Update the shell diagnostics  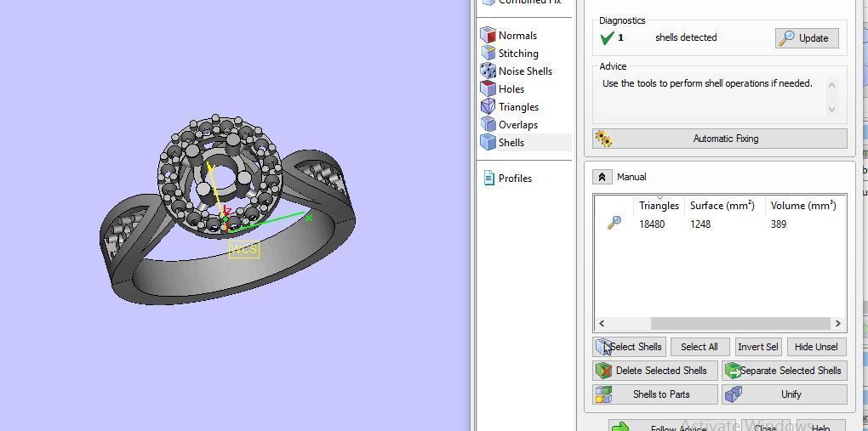tap(807, 38)
